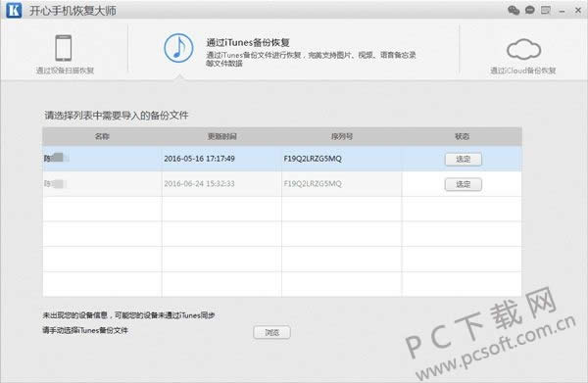The image size is (588, 383).
Task: Click the phone device scan recovery icon
Action: tap(64, 48)
